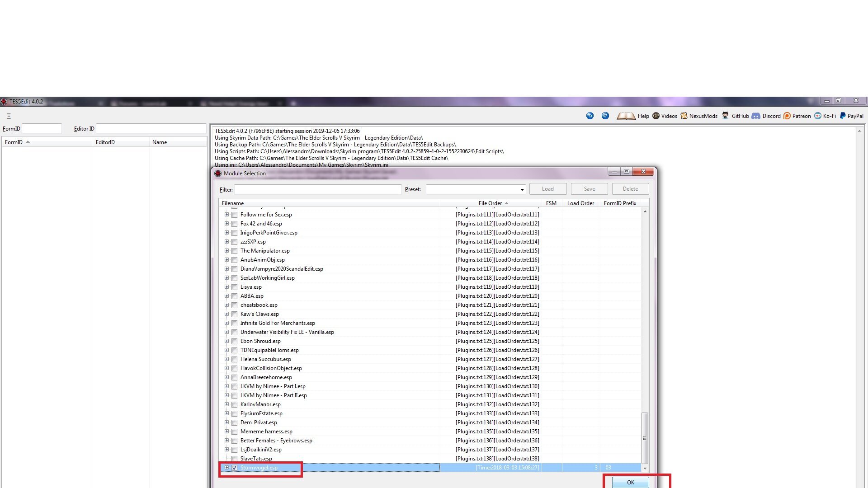Click the forward navigation arrow icon
The height and width of the screenshot is (488, 868).
(x=605, y=116)
